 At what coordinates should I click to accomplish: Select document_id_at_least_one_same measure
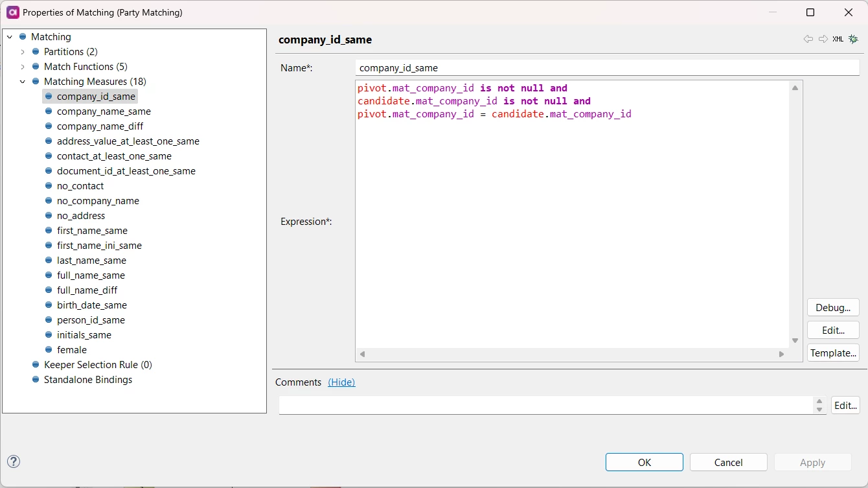click(x=126, y=171)
